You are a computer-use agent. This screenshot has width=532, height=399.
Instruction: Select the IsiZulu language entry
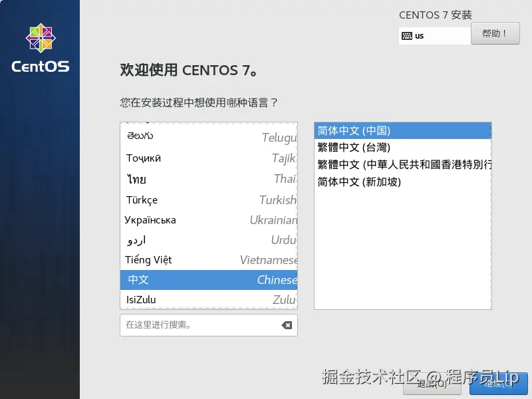[x=199, y=300]
